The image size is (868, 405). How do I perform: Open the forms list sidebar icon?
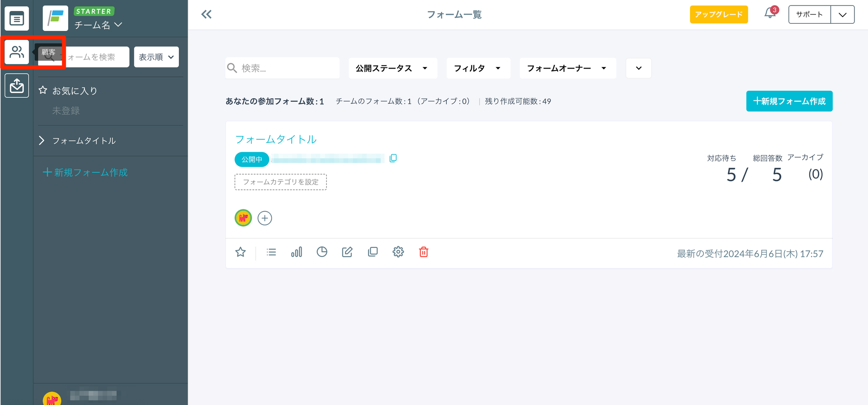point(17,19)
